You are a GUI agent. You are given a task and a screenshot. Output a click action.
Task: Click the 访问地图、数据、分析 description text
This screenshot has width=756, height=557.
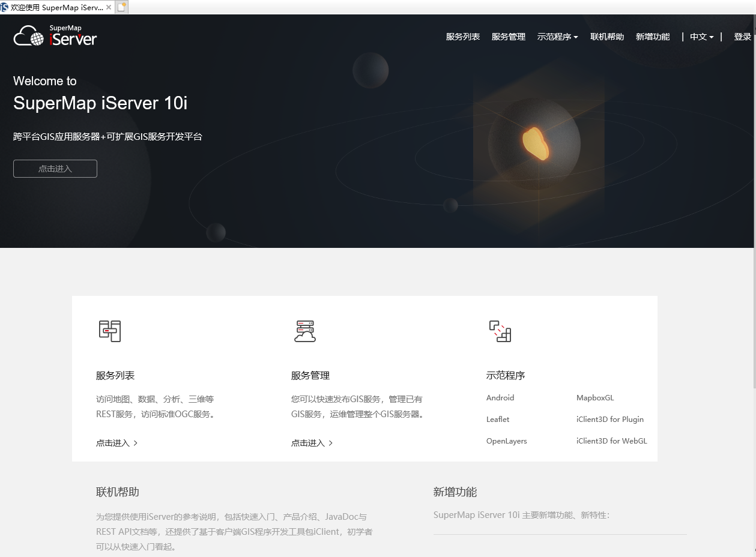156,406
